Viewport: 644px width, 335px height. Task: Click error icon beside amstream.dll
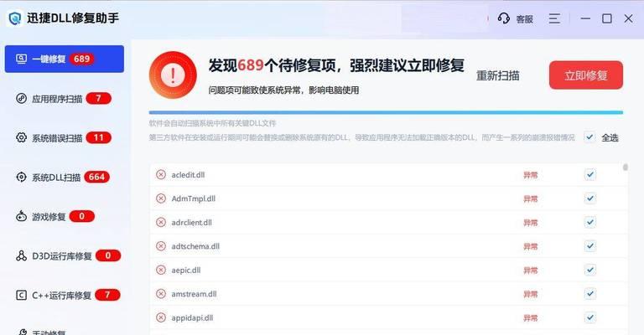[x=161, y=294]
